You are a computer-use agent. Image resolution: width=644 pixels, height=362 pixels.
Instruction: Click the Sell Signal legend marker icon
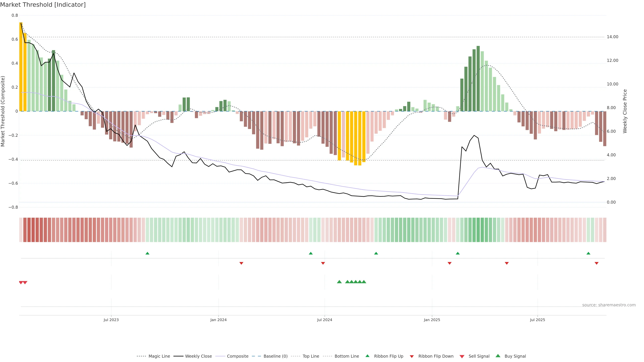pos(462,356)
